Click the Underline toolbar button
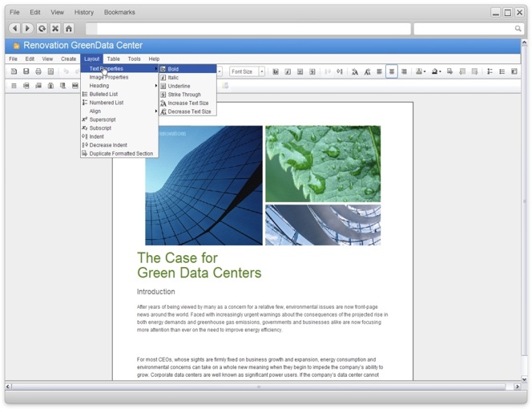 [300, 71]
